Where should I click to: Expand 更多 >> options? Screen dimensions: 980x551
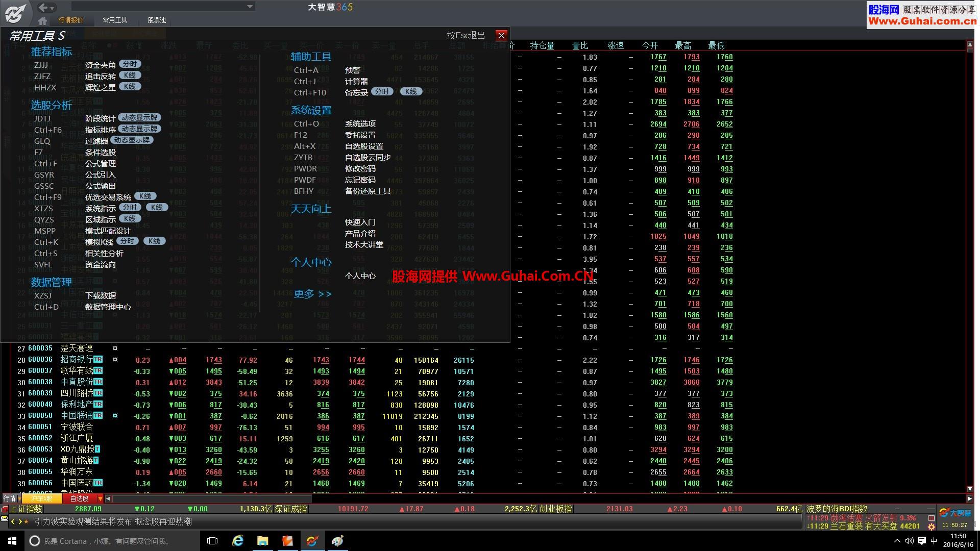coord(312,294)
